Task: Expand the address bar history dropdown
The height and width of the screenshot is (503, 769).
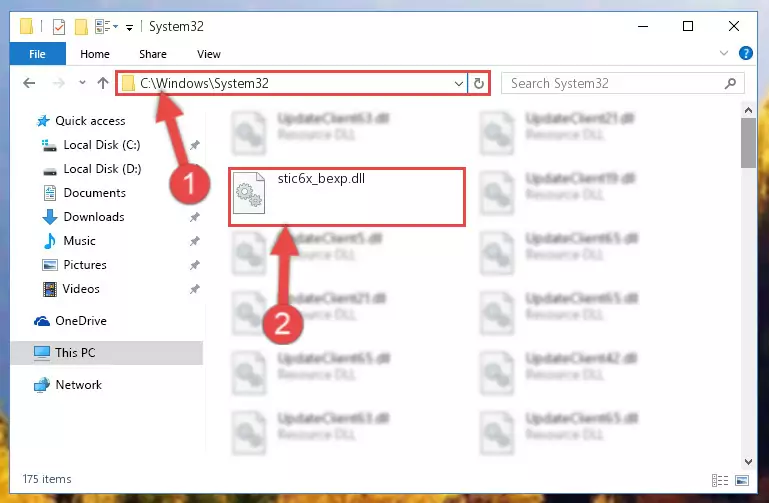Action: pyautogui.click(x=459, y=83)
